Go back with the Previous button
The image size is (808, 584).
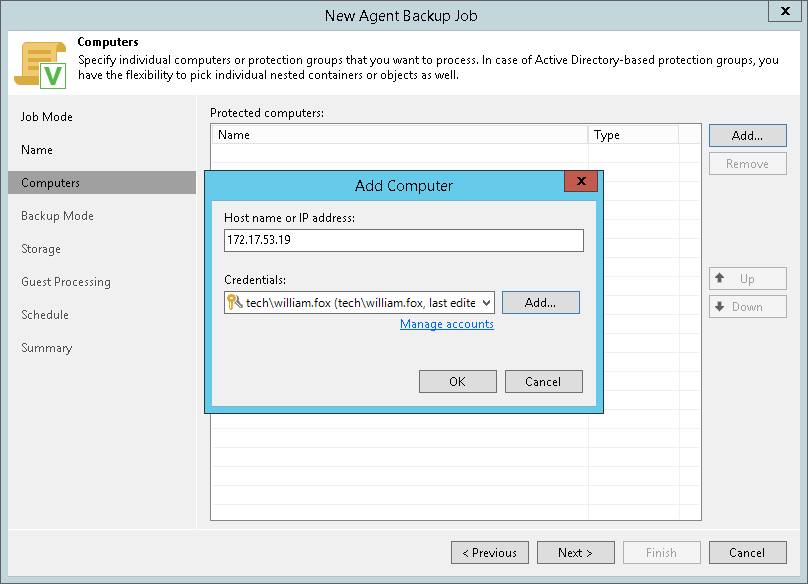point(490,552)
